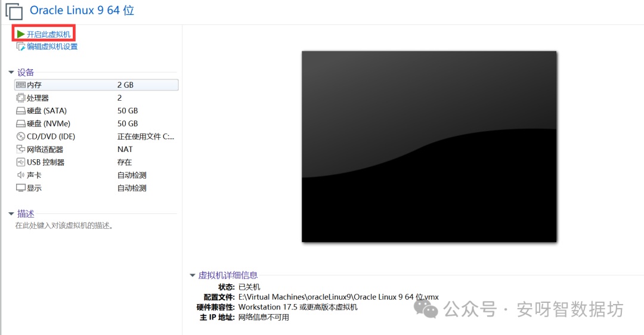Select 硬盘 (NVMe) device label
Screen dimensions: 644x335
[x=48, y=123]
